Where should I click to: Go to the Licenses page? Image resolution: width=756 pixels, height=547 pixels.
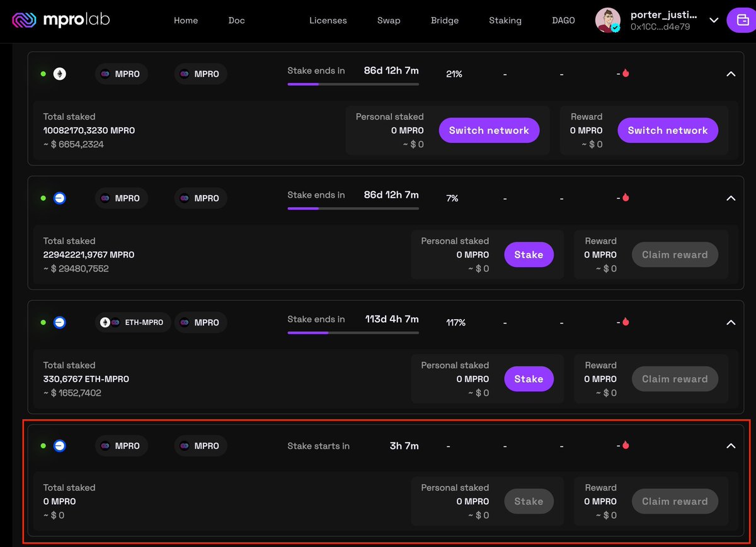click(328, 20)
